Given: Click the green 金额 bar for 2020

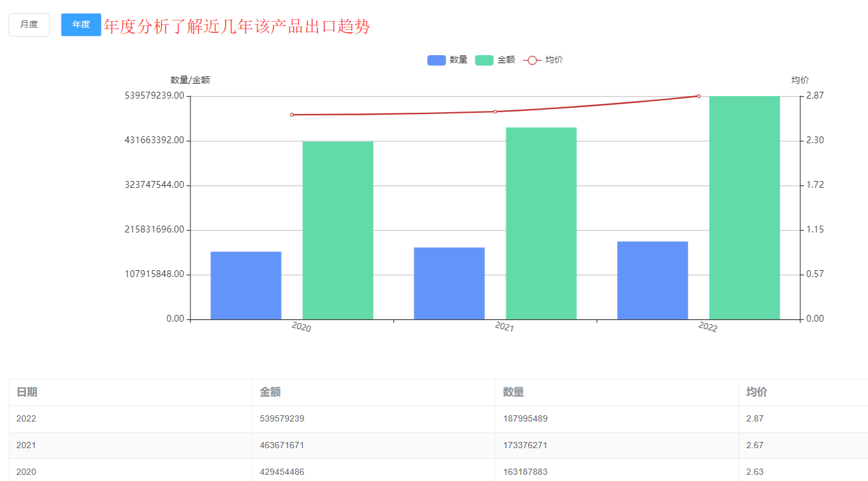Looking at the screenshot, I should click(338, 231).
